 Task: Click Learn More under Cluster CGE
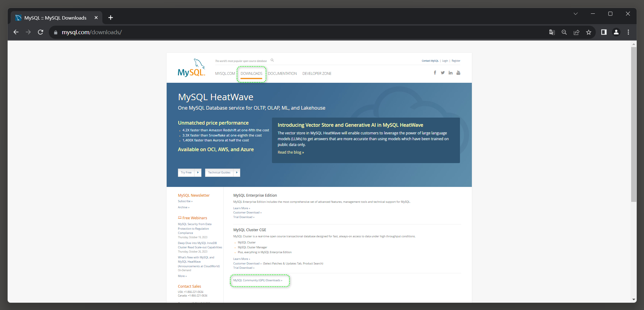[241, 259]
